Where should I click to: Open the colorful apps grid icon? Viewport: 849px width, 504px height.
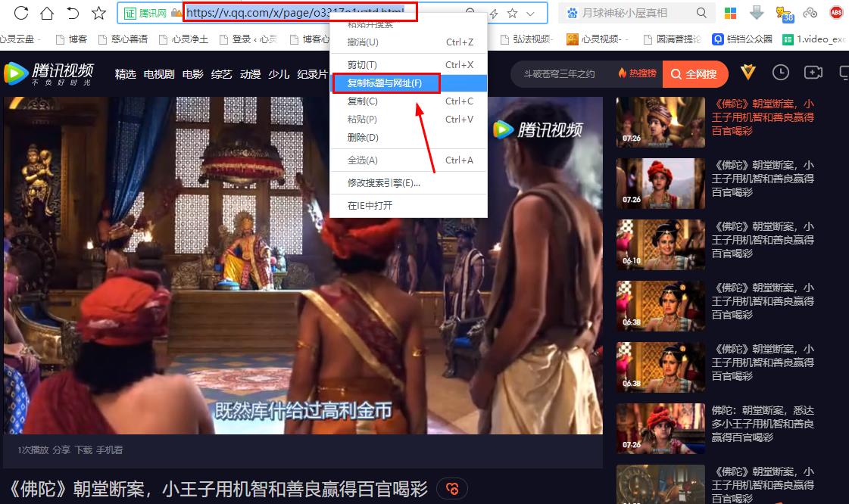coord(730,13)
